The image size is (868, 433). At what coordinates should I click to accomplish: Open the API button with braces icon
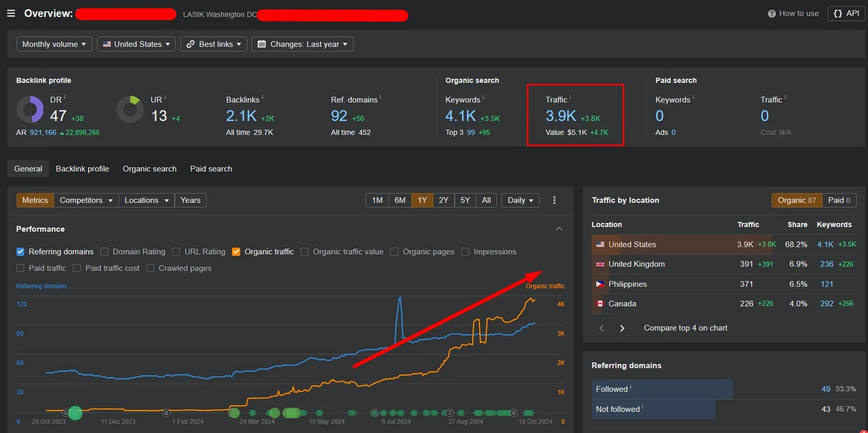tap(846, 13)
